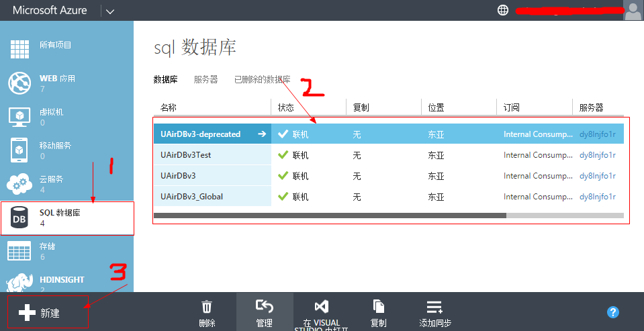The height and width of the screenshot is (331, 644).
Task: Switch to the 服务器 tab
Action: [205, 80]
